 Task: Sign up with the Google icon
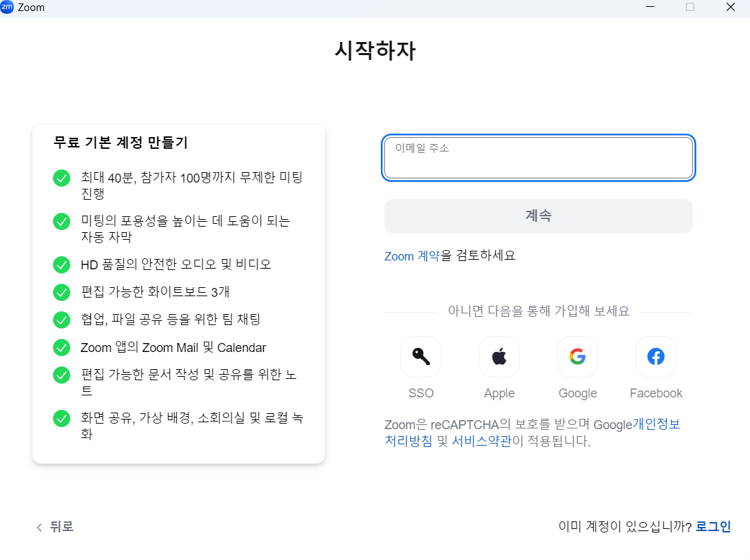[x=578, y=357]
